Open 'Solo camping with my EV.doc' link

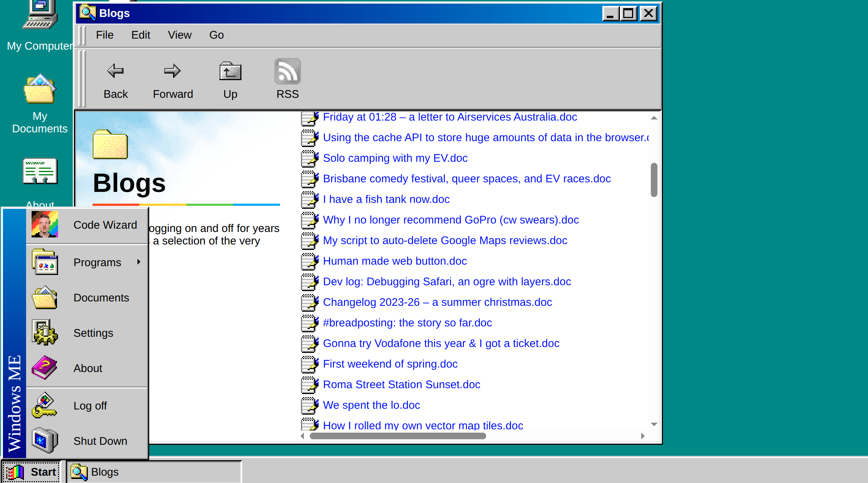[395, 158]
